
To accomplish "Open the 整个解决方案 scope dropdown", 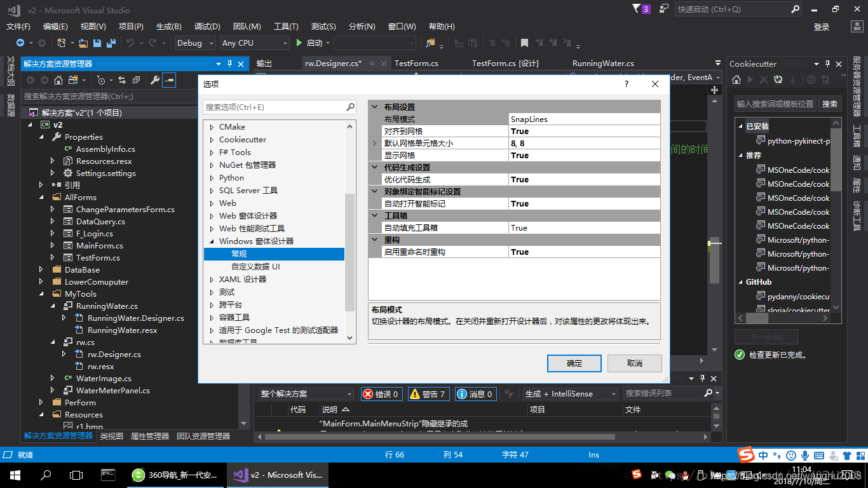I will [306, 394].
